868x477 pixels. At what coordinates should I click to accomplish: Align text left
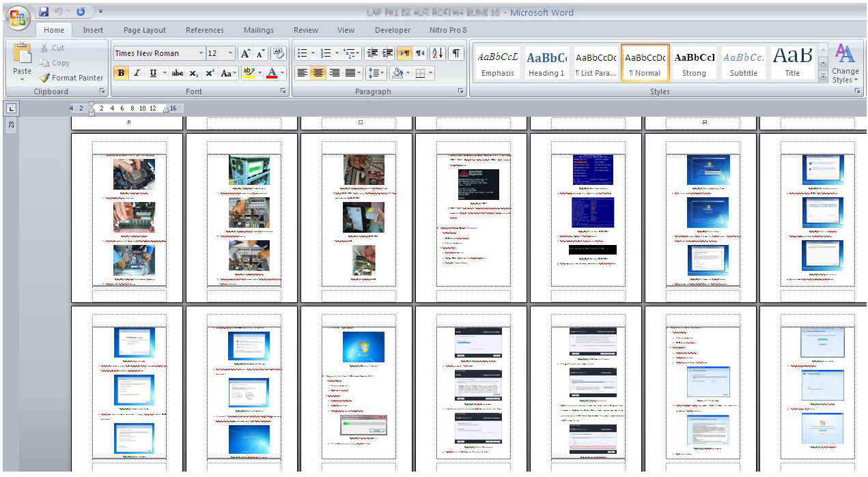[303, 73]
